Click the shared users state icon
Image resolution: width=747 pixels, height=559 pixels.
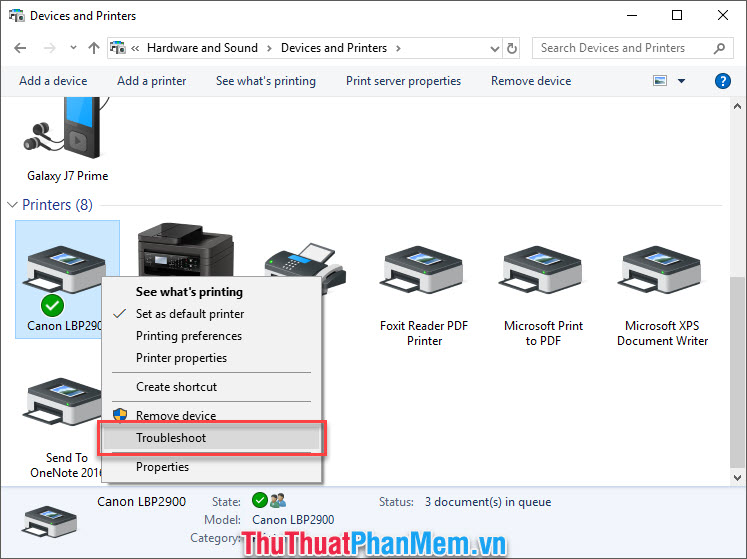tap(278, 500)
